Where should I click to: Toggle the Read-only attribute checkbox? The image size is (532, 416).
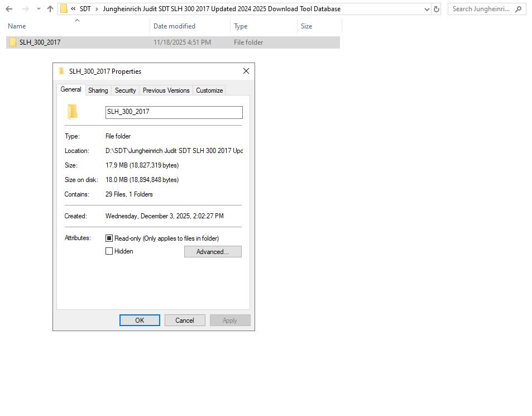click(x=109, y=238)
